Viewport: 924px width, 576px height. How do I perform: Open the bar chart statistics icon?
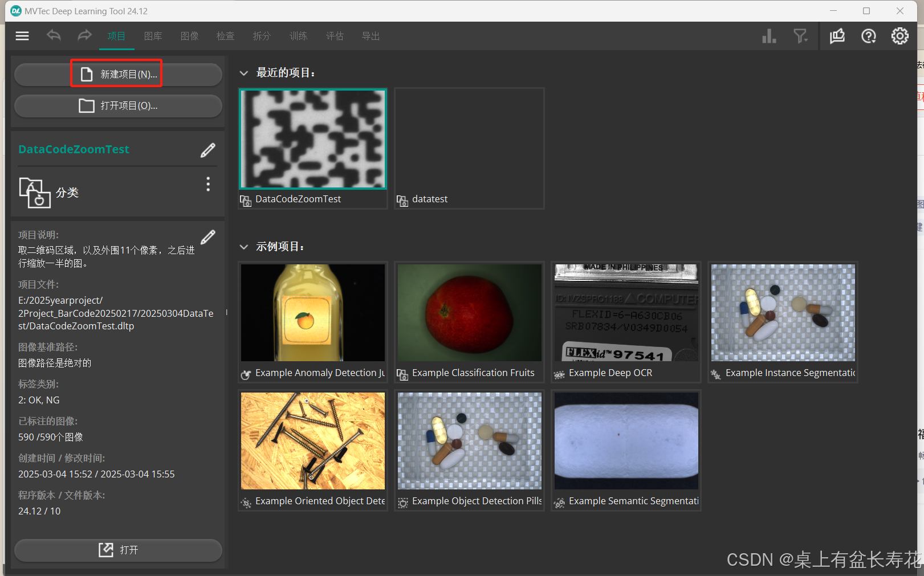click(769, 36)
